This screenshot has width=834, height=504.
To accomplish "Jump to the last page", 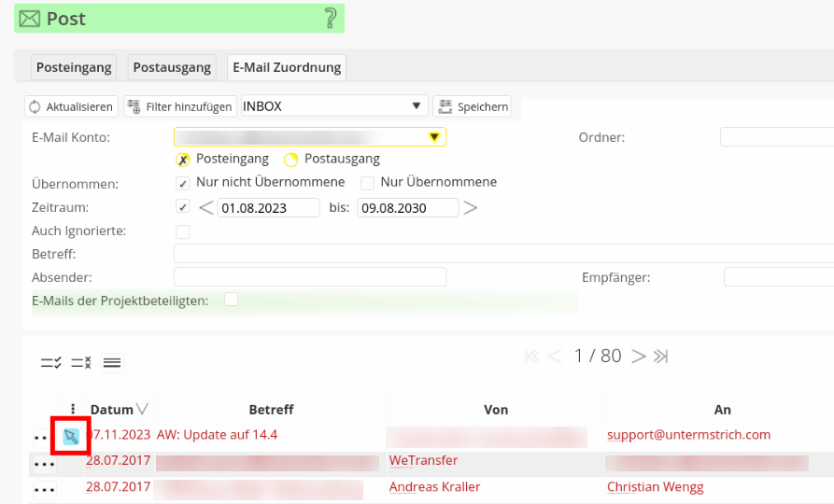I will (x=661, y=356).
